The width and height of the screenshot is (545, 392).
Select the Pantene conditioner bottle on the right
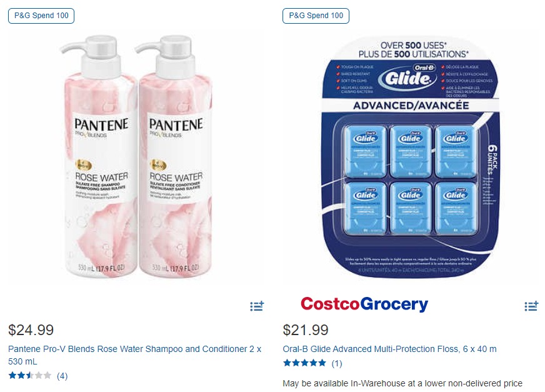tap(174, 156)
